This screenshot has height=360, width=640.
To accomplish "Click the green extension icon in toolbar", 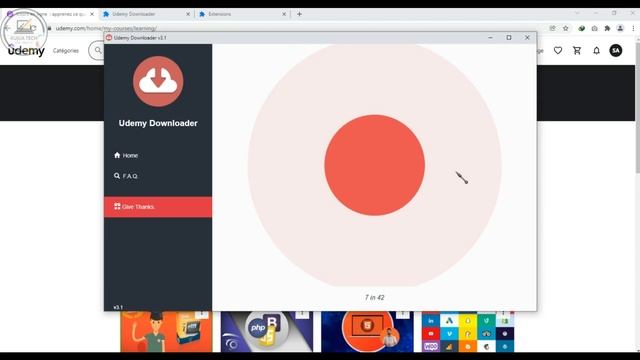I will pyautogui.click(x=581, y=28).
